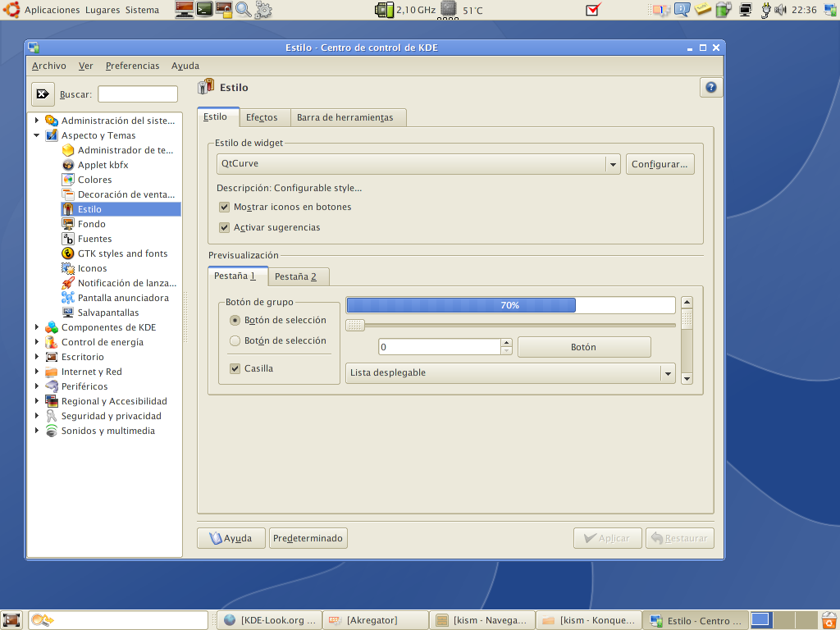Toggle Activar sugerencias checkbox
Image resolution: width=840 pixels, height=630 pixels.
point(225,228)
